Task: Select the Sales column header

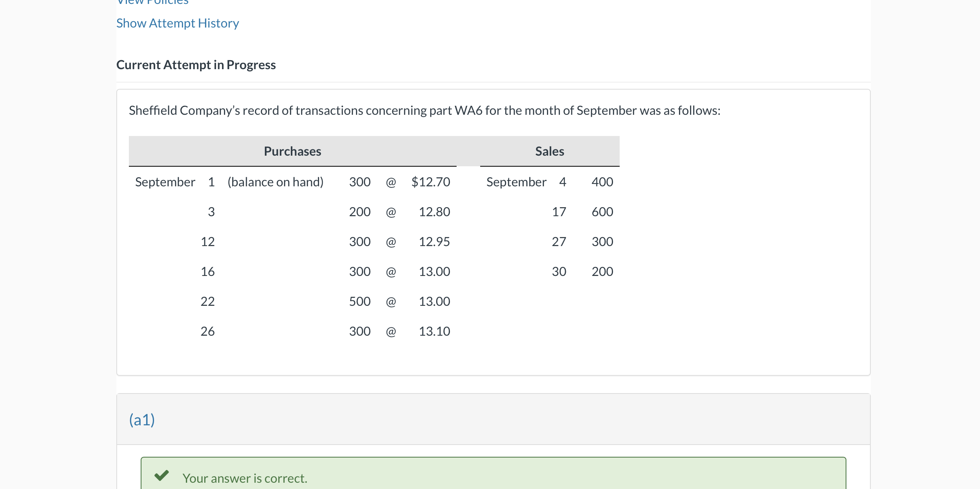Action: tap(549, 151)
